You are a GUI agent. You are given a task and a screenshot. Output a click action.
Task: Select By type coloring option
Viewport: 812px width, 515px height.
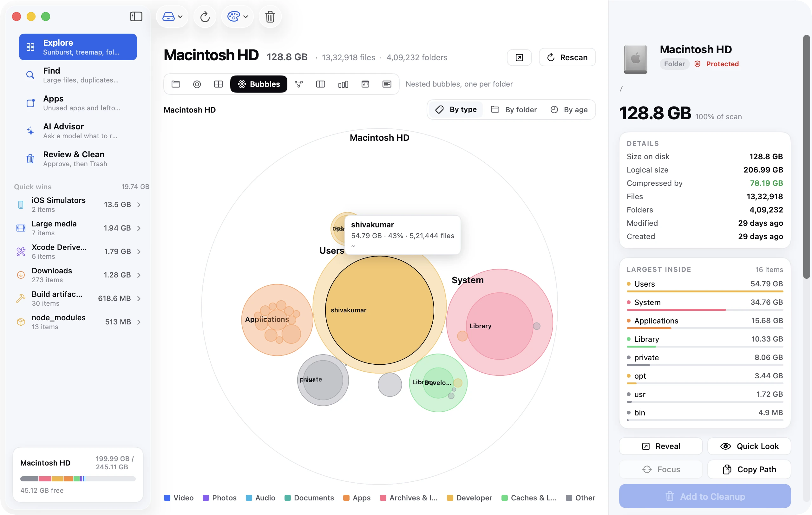pos(456,109)
